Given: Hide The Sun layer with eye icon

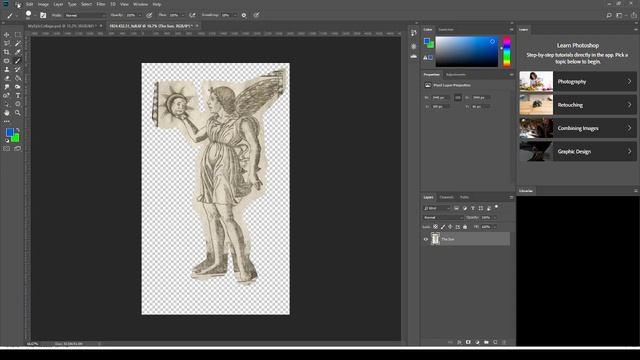Looking at the screenshot, I should click(425, 239).
